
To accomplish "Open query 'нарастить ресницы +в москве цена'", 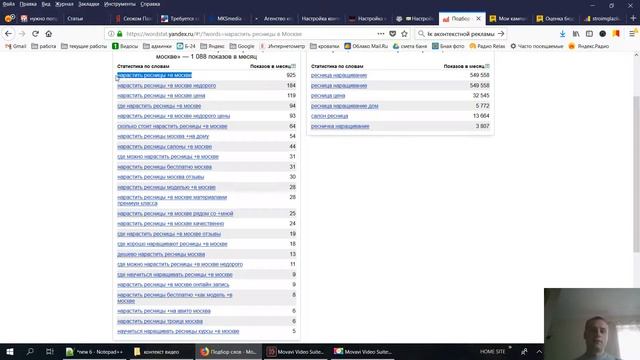I will [161, 96].
